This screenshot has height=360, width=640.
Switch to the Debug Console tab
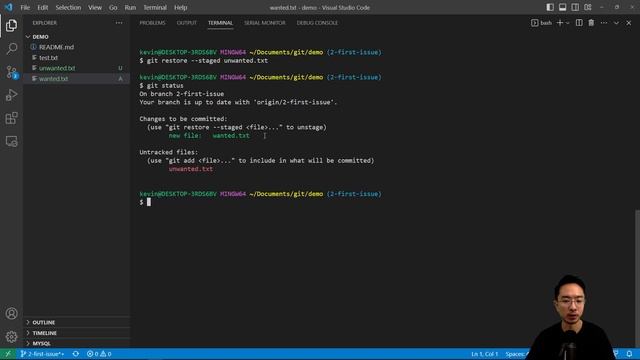tap(317, 23)
